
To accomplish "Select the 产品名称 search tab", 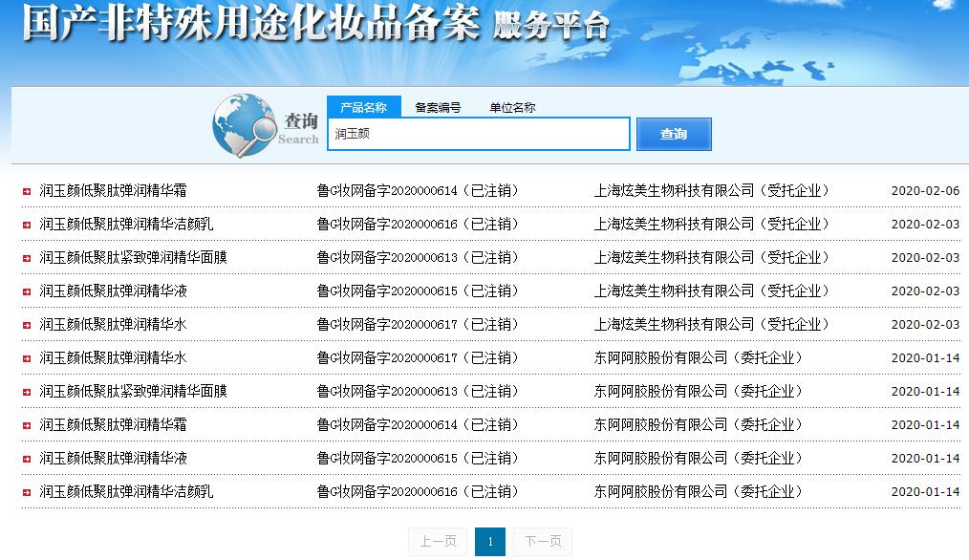I will 363,107.
